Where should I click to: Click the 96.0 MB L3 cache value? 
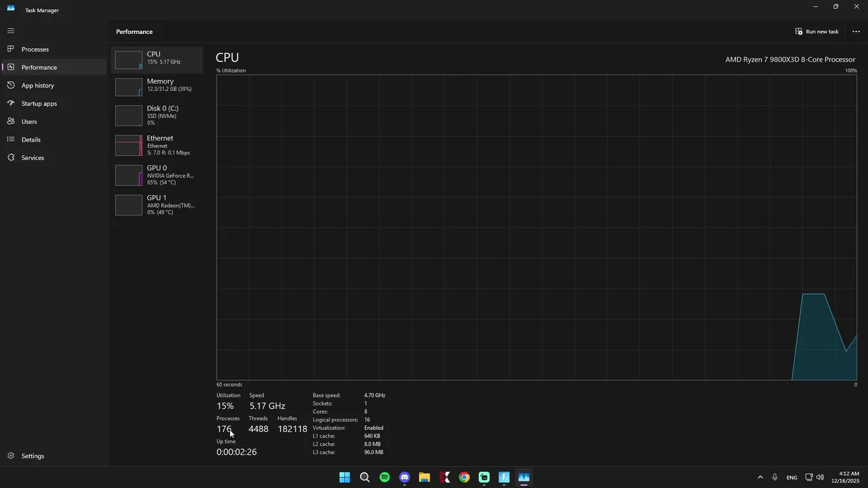tap(374, 452)
